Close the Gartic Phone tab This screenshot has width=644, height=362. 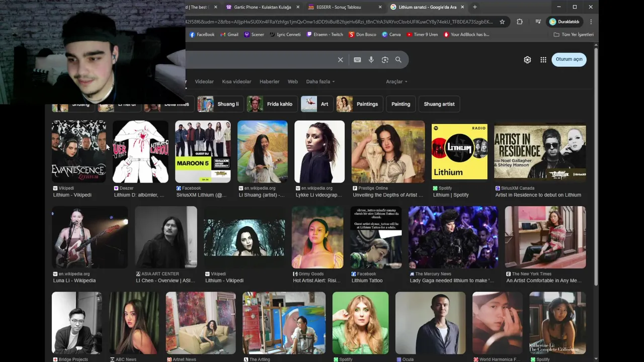(298, 7)
